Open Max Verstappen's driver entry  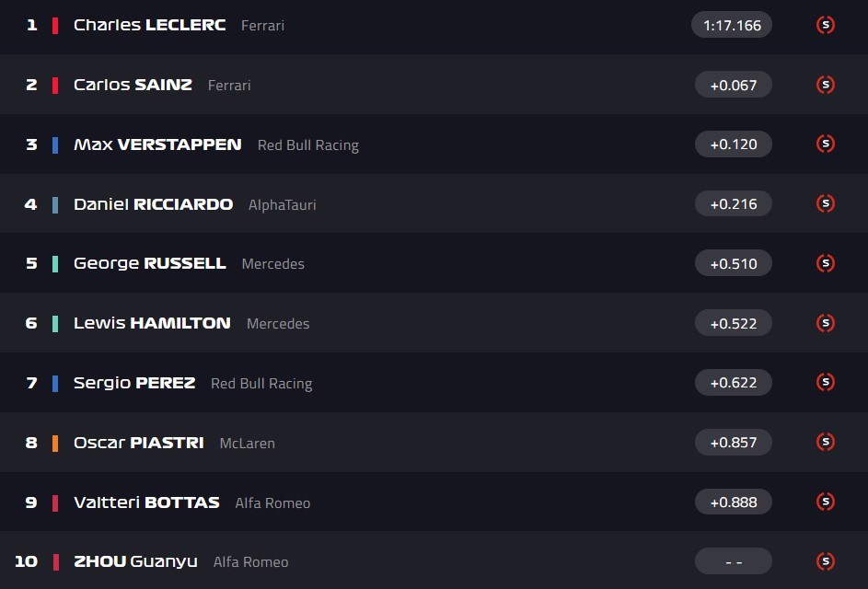(x=157, y=144)
